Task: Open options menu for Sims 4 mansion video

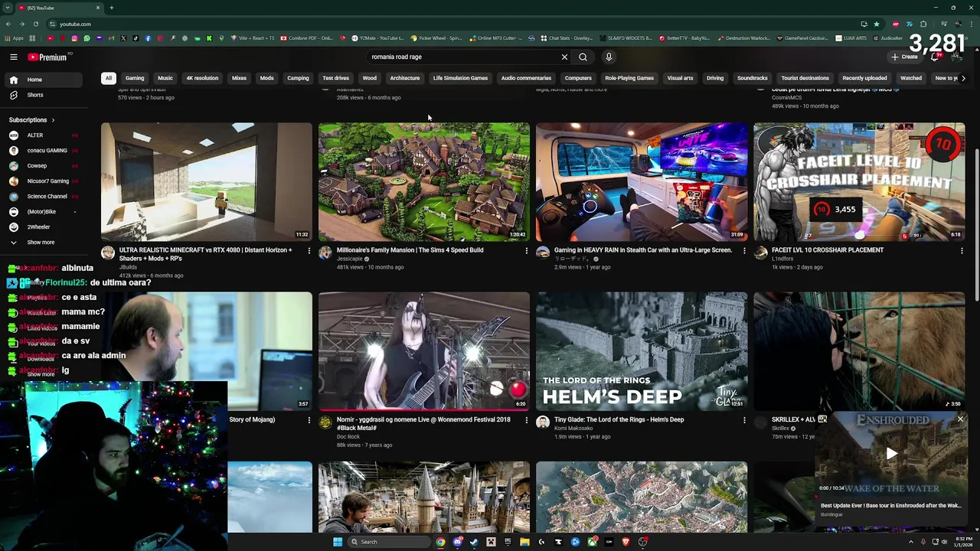Action: 527,250
